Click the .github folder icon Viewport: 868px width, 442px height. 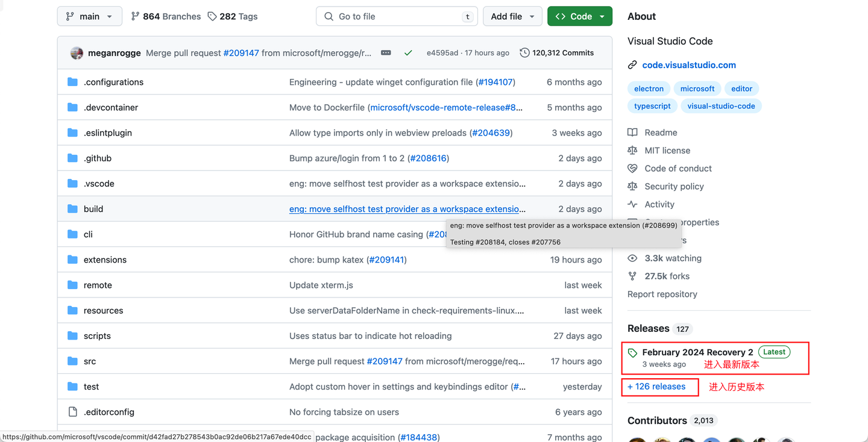click(72, 158)
